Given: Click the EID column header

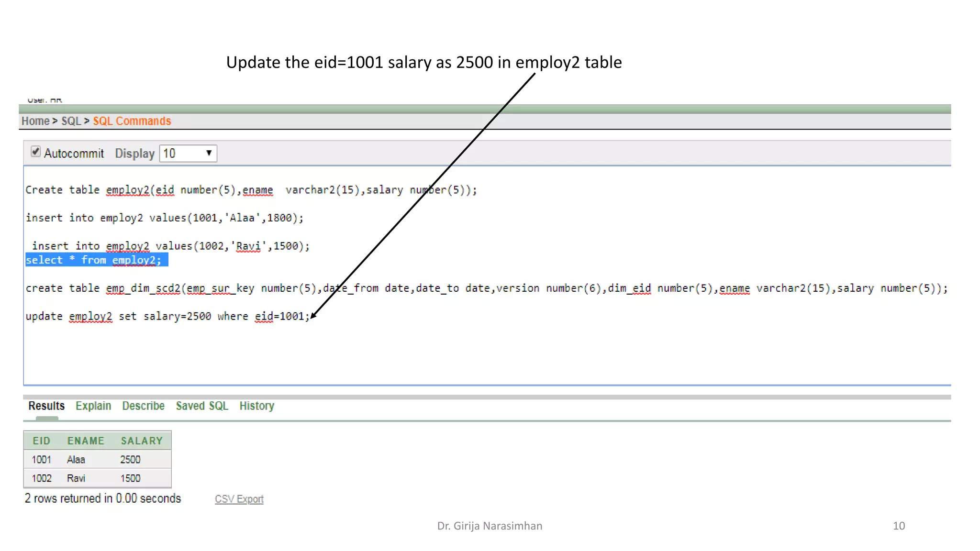Looking at the screenshot, I should (42, 441).
